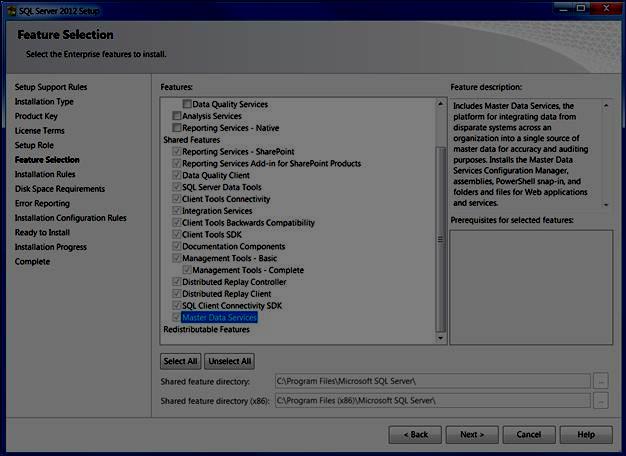
Task: Minimize the SQL Server 2012 Setup window
Action: tap(563, 9)
